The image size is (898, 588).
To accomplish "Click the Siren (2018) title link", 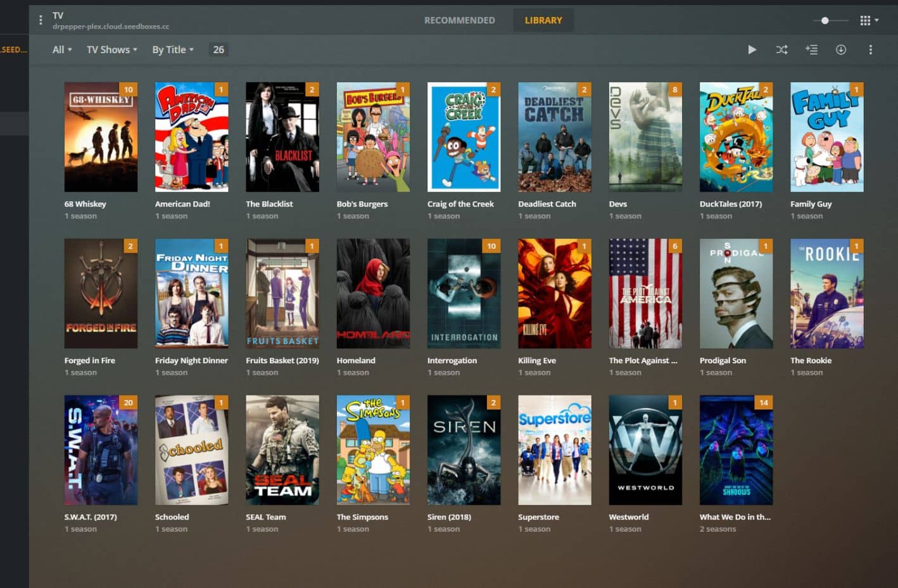I will point(449,516).
